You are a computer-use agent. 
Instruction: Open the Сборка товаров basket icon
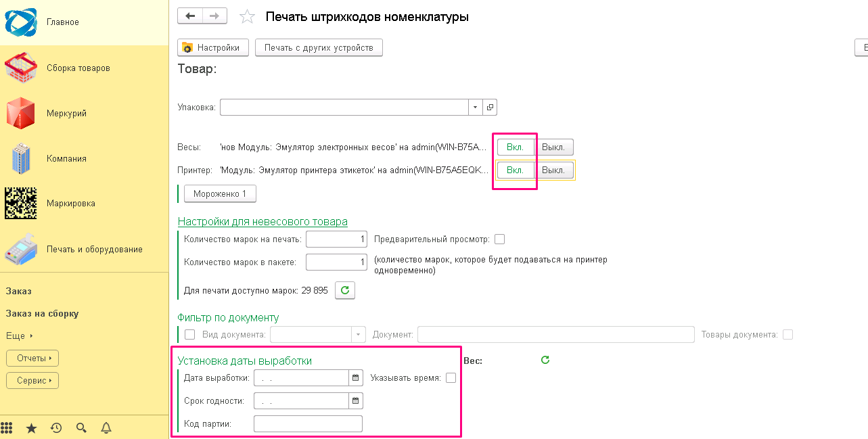21,68
